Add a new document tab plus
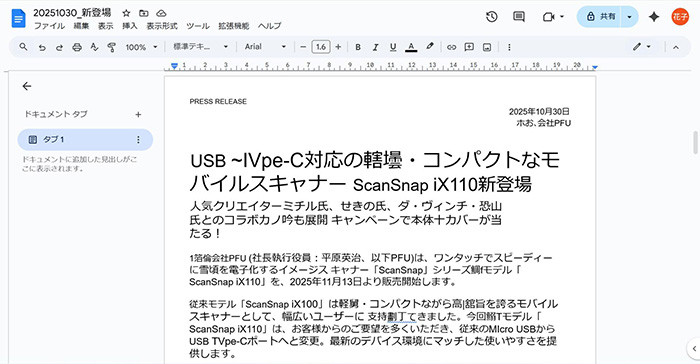Screen dimensions: 700x364 (138, 115)
